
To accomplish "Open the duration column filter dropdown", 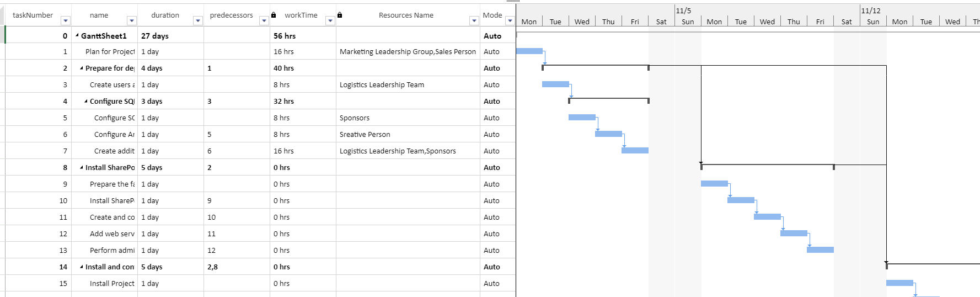I will [198, 21].
